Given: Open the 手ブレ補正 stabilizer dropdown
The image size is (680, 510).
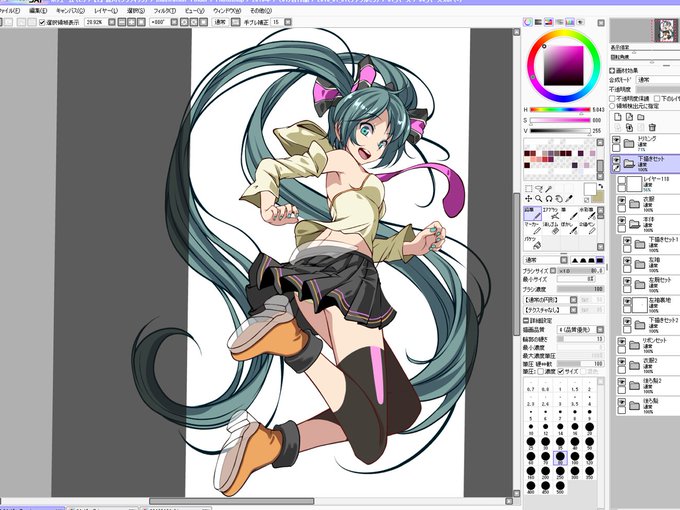Looking at the screenshot, I should (288, 22).
